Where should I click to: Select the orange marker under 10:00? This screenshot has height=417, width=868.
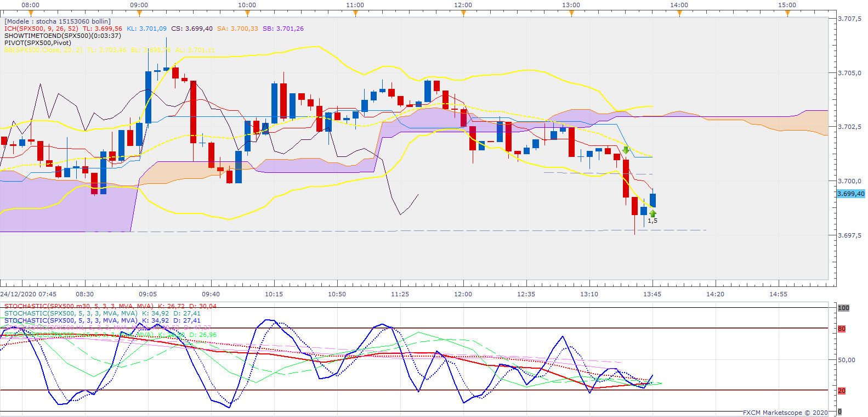click(247, 14)
